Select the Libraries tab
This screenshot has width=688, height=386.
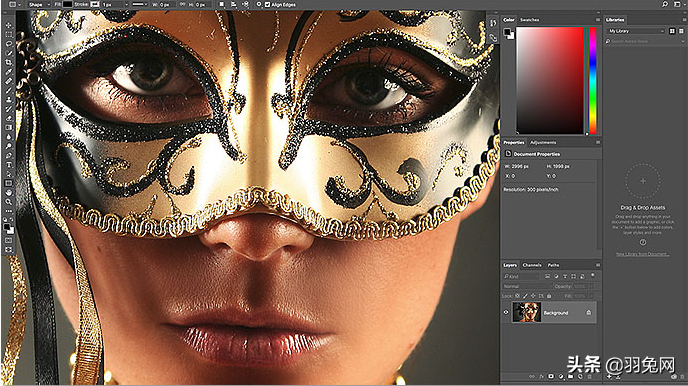point(615,20)
